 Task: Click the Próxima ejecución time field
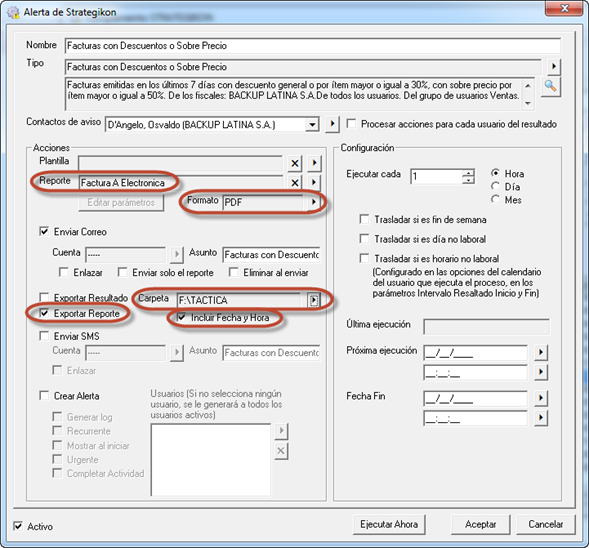click(475, 373)
